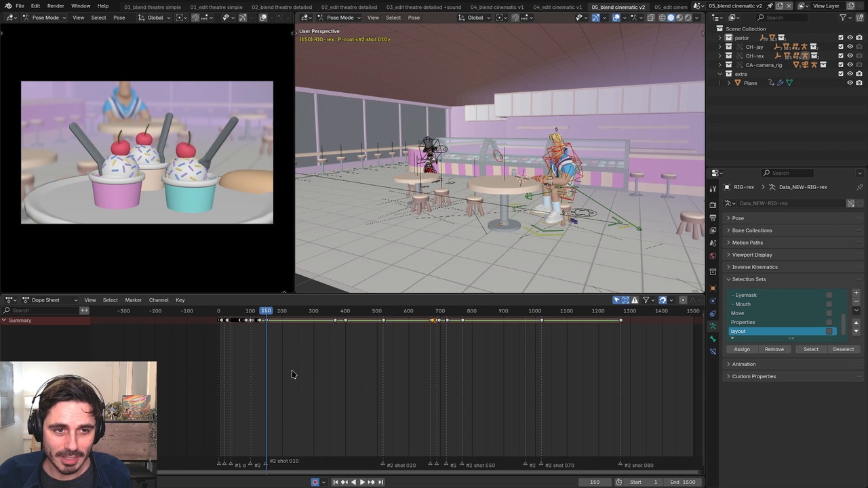The height and width of the screenshot is (488, 868).
Task: Toggle layout selection set checkbox
Action: pyautogui.click(x=829, y=331)
